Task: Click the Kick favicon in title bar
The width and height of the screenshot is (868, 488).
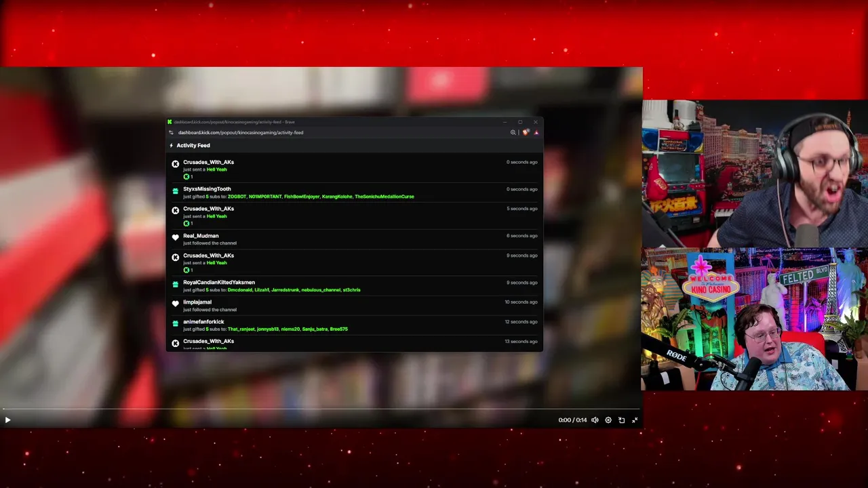Action: [170, 122]
